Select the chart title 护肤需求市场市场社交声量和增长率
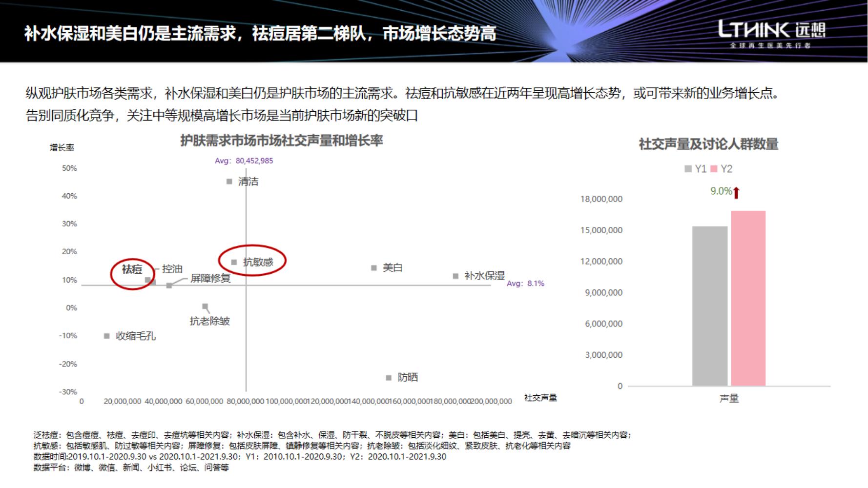 (282, 141)
